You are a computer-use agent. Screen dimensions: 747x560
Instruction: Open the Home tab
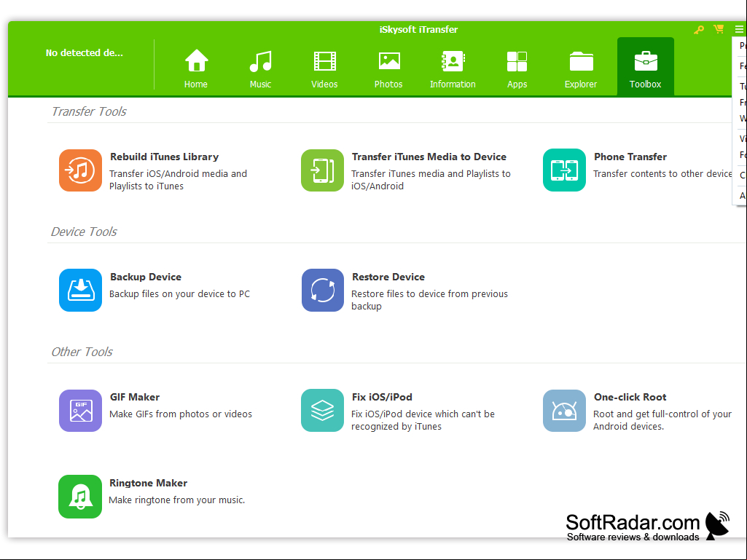point(196,68)
